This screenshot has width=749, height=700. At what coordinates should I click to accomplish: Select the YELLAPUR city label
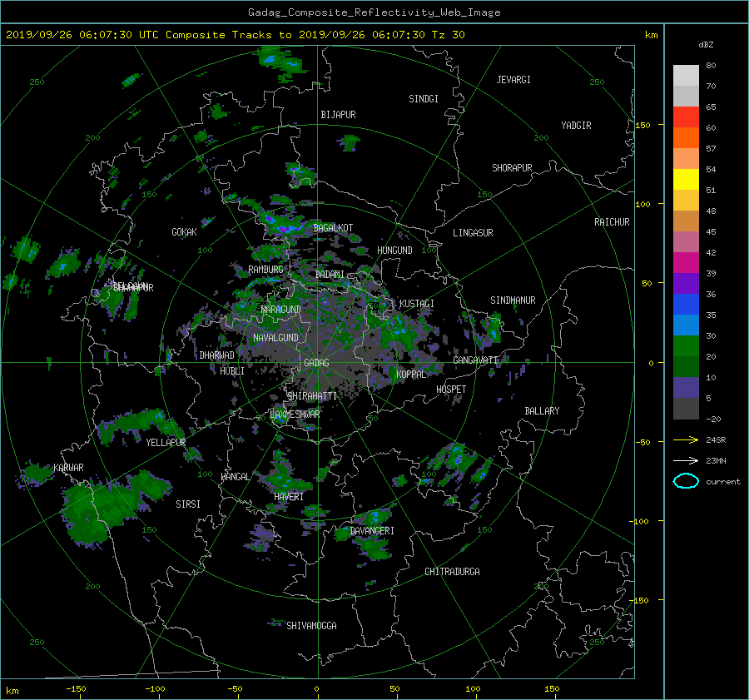166,443
